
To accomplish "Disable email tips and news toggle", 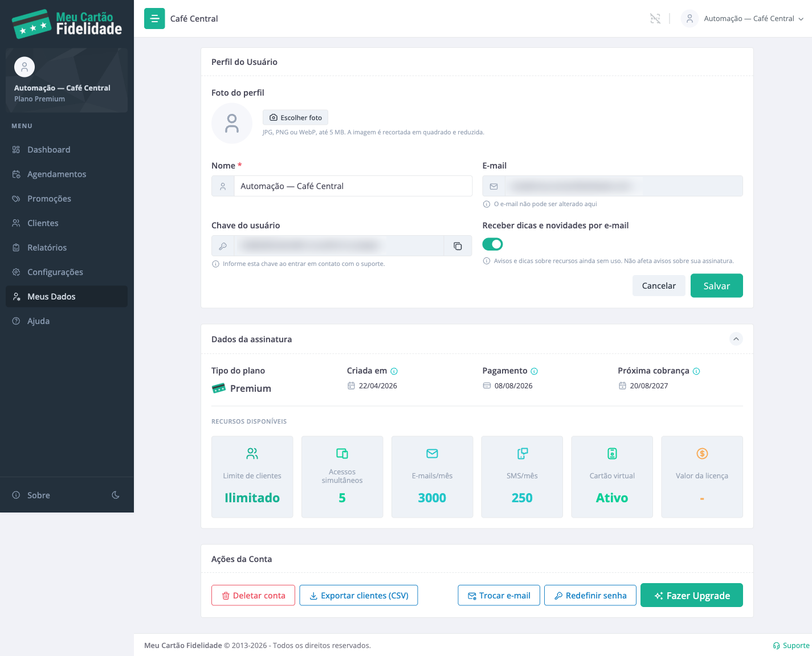I will 493,244.
